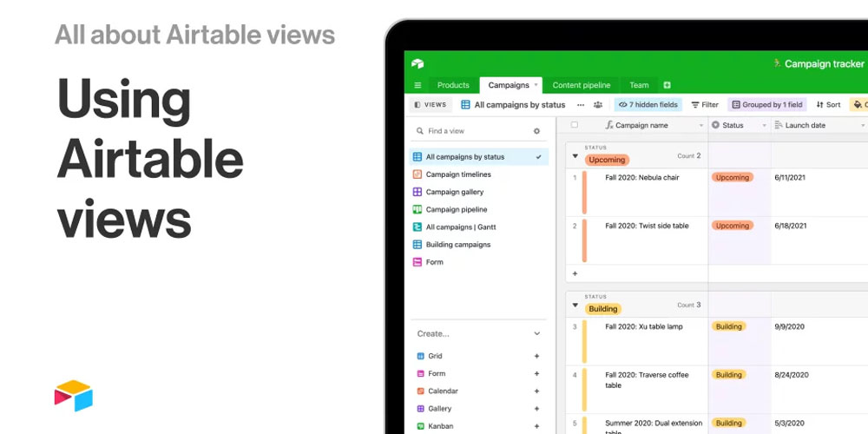
Task: Click the Airtable logo in the green header
Action: coord(418,63)
